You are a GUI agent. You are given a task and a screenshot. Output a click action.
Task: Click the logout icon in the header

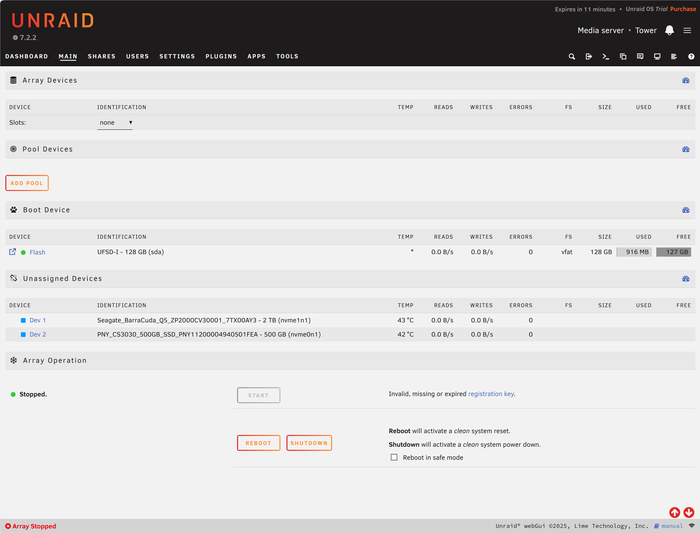(x=589, y=57)
